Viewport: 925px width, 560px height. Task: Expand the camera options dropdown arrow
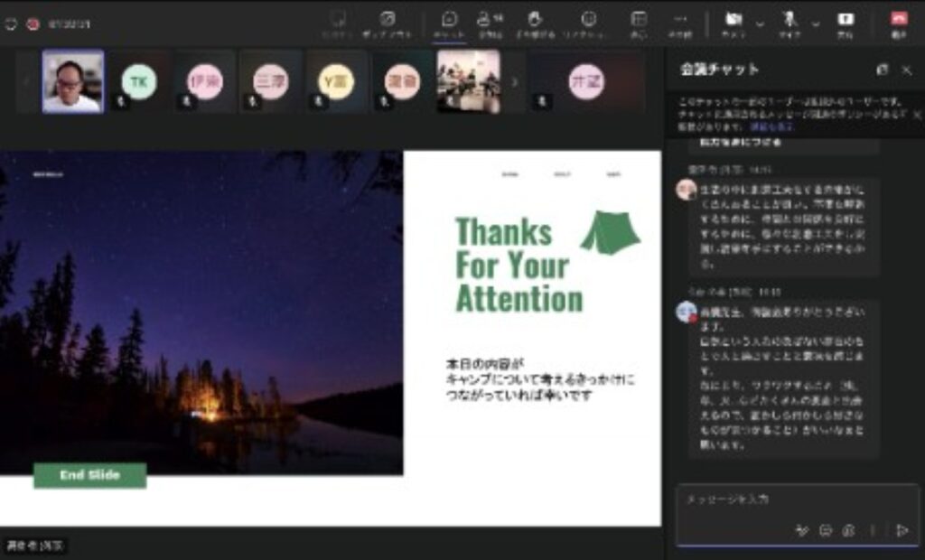click(760, 23)
